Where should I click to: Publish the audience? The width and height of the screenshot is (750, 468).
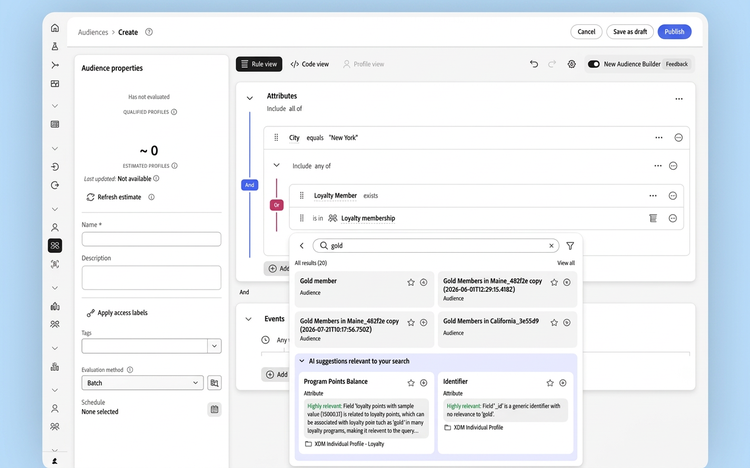pyautogui.click(x=674, y=32)
